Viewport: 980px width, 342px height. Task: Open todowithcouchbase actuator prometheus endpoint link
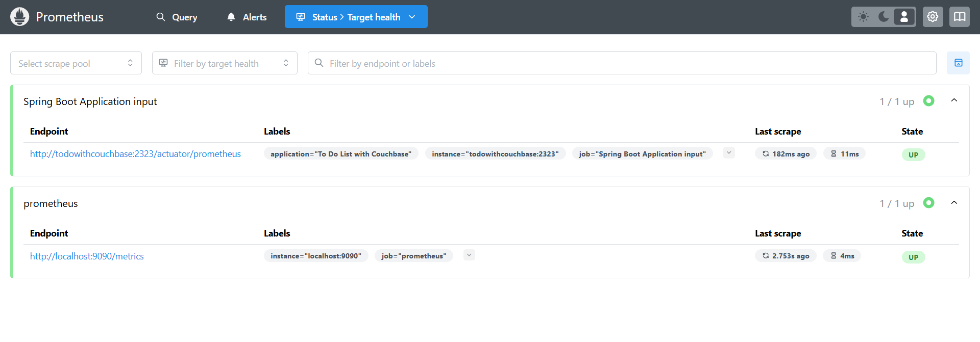[x=135, y=154]
